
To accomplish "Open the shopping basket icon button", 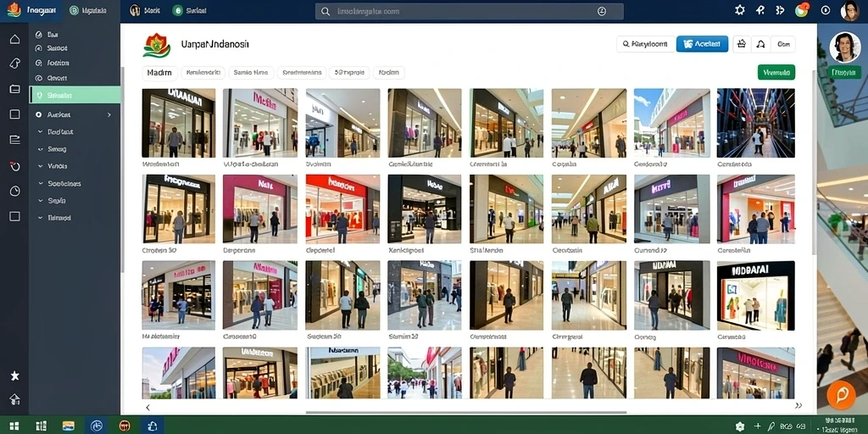I will pos(742,44).
